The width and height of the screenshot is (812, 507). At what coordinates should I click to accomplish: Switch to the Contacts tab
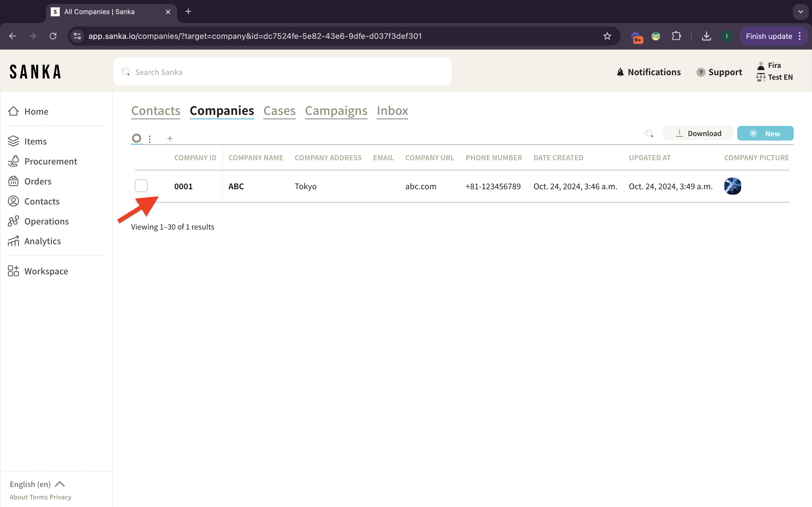(x=156, y=111)
